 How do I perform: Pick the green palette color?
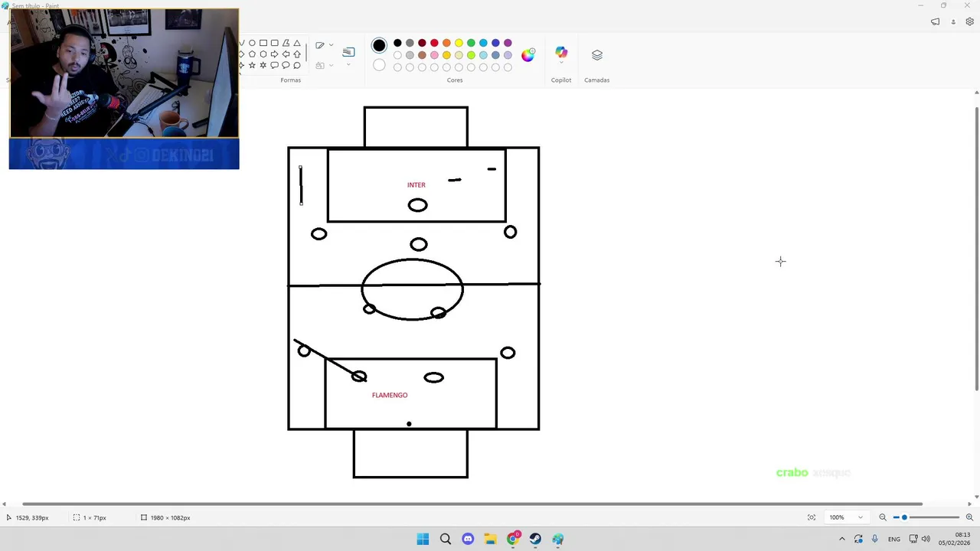pyautogui.click(x=471, y=43)
